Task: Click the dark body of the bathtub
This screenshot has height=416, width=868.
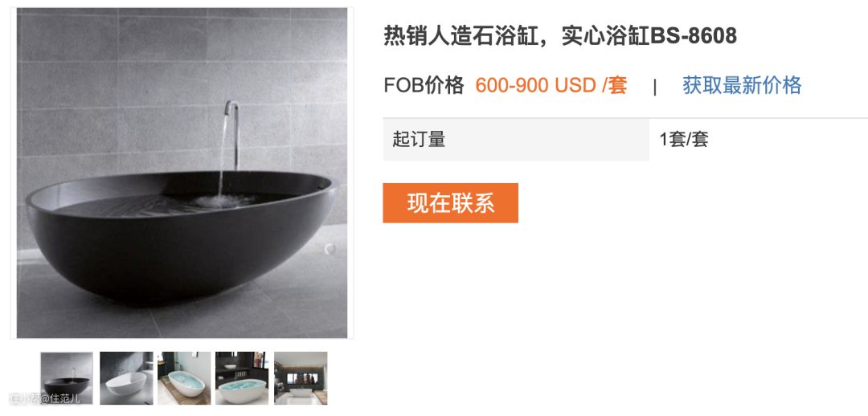Action: tap(177, 255)
